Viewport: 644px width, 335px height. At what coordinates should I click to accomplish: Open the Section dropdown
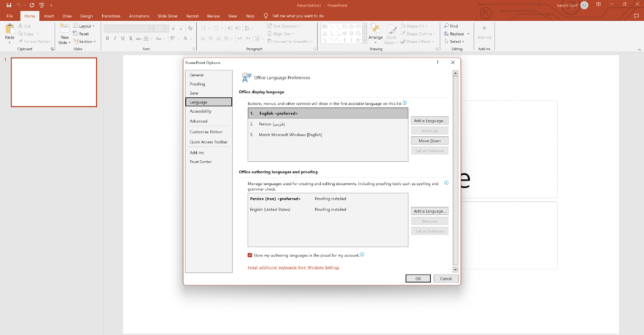pos(85,42)
